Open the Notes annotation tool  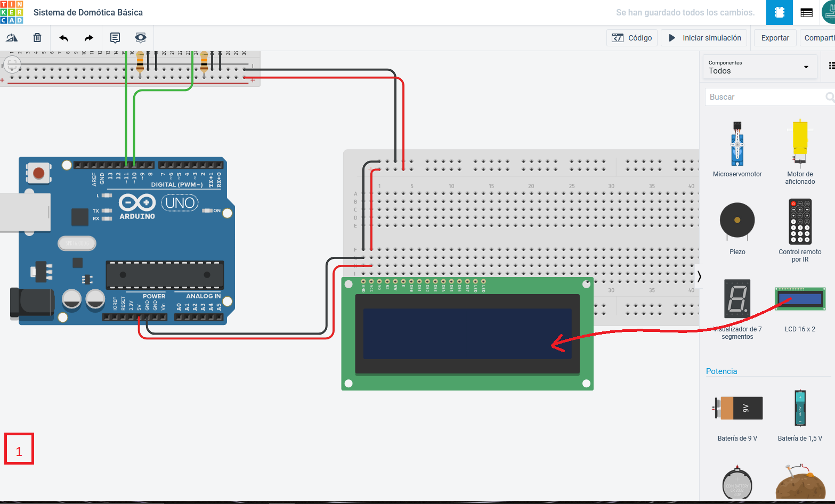(115, 37)
